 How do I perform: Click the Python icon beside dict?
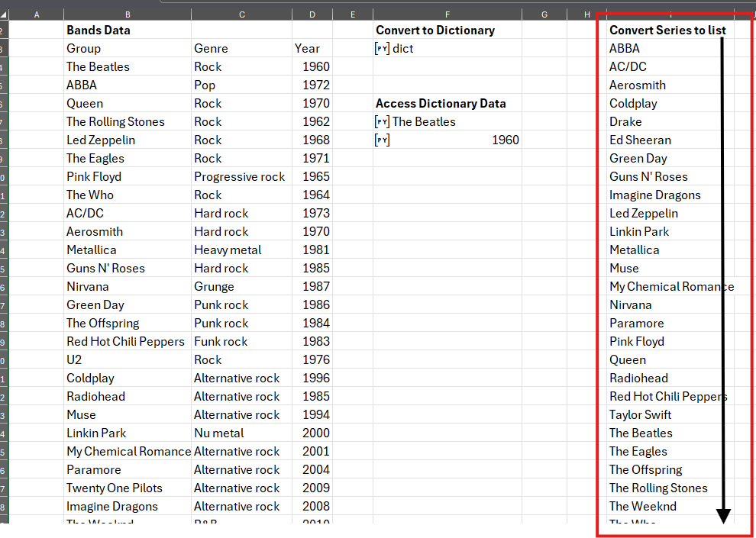pyautogui.click(x=382, y=48)
